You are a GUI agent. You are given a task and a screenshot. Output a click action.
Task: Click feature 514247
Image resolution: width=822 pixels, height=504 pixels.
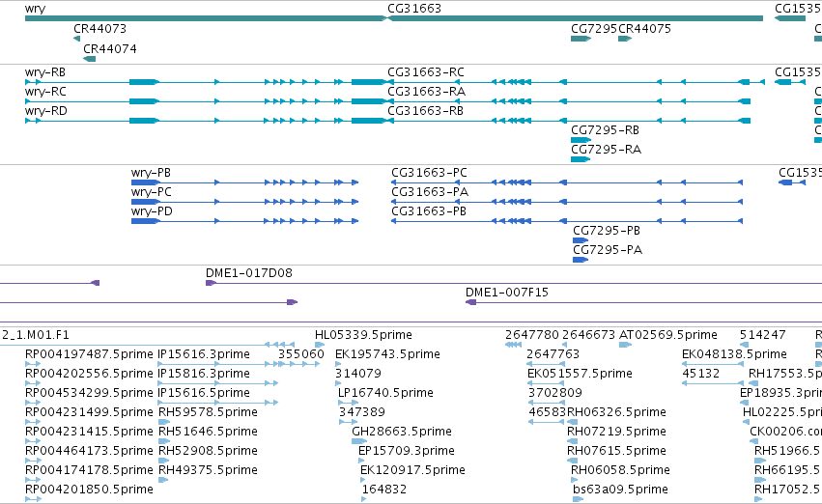pyautogui.click(x=763, y=335)
